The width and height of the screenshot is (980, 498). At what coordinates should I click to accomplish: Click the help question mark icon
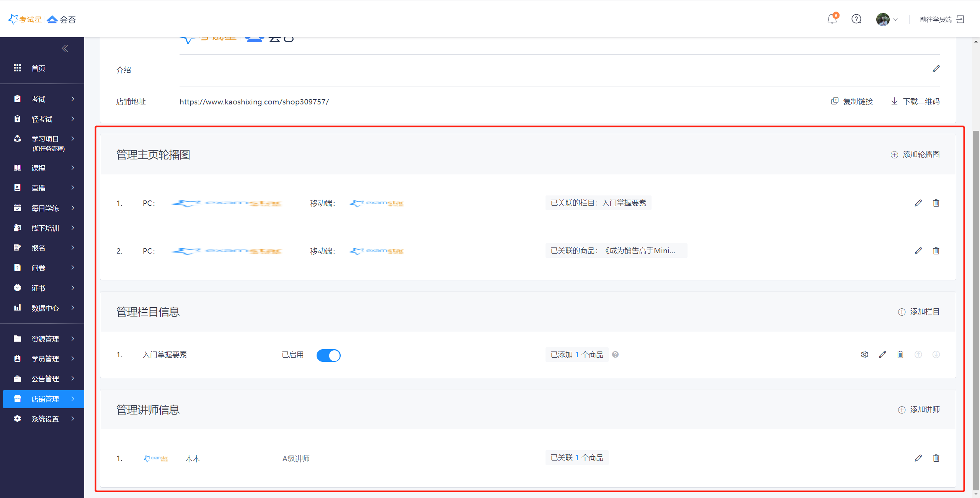click(856, 19)
